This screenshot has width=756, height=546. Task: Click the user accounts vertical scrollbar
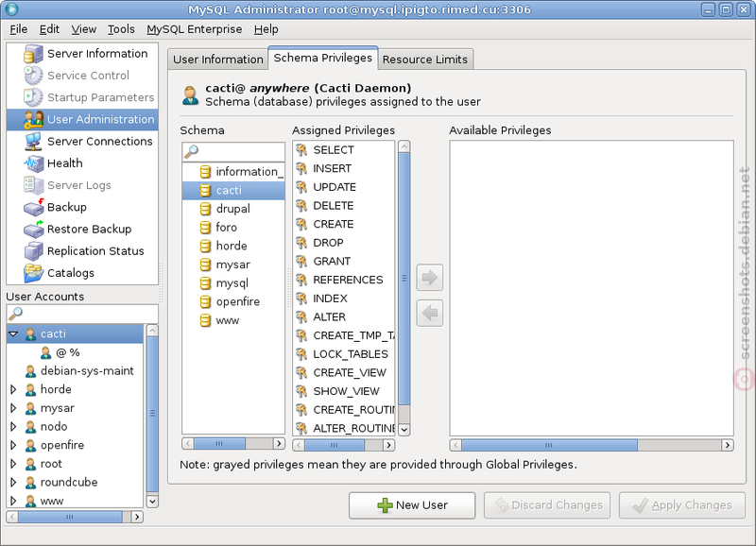[152, 416]
